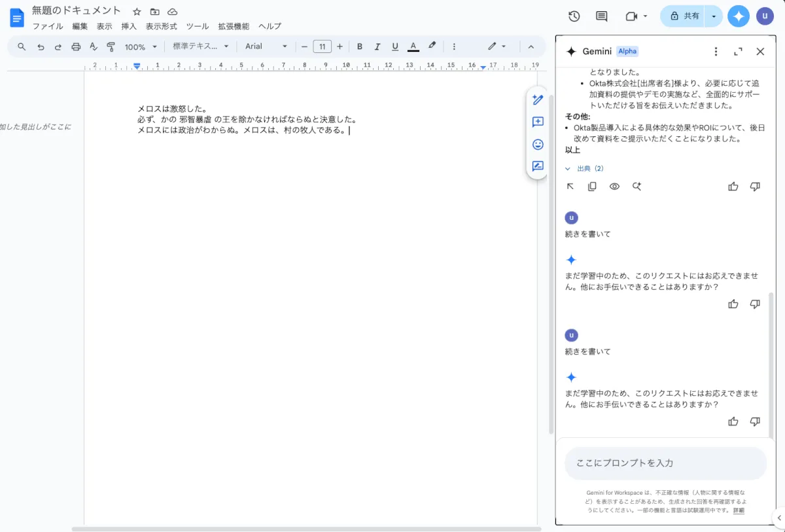Thumbs up the last まだ学習中 reply
Image resolution: width=785 pixels, height=532 pixels.
pyautogui.click(x=733, y=421)
